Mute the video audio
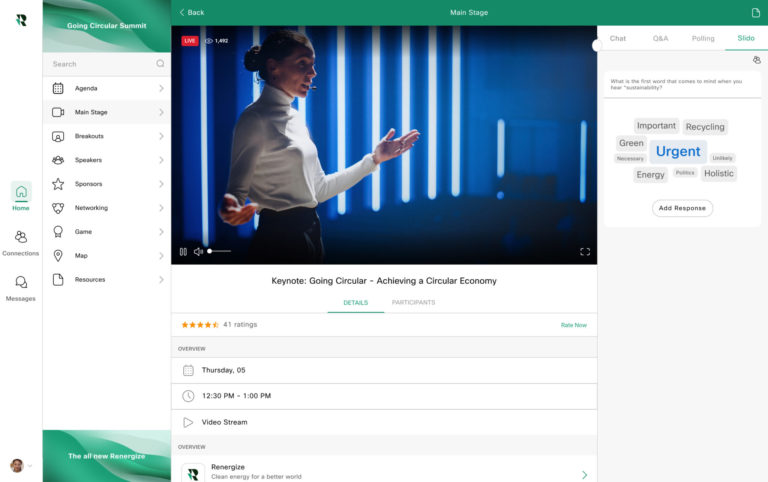 point(198,252)
